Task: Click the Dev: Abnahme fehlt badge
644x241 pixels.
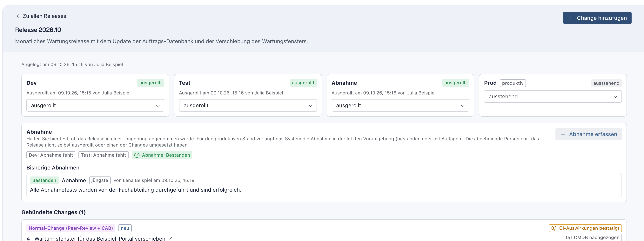Action: (51, 155)
